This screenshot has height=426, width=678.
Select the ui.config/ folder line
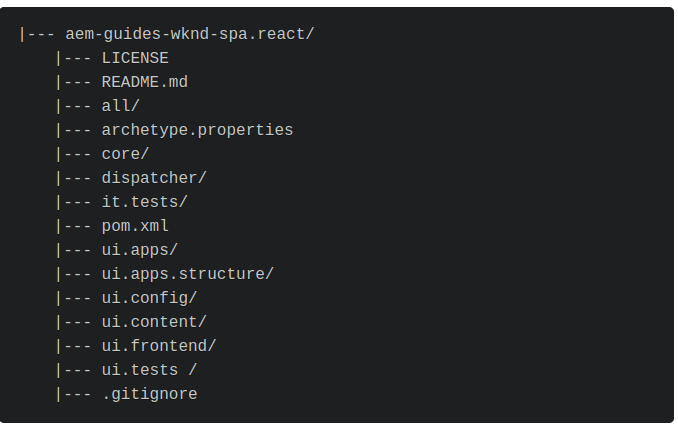149,298
